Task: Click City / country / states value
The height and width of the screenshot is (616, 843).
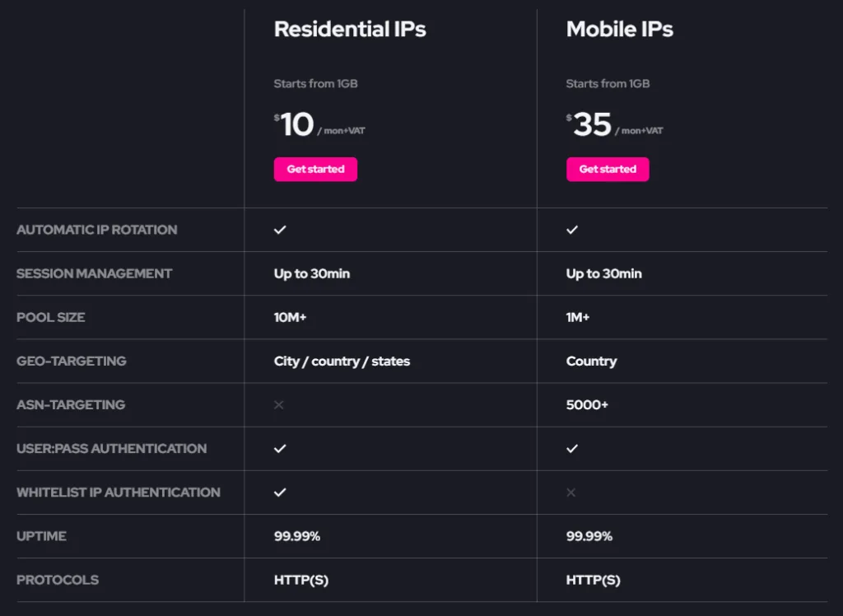Action: [x=342, y=361]
